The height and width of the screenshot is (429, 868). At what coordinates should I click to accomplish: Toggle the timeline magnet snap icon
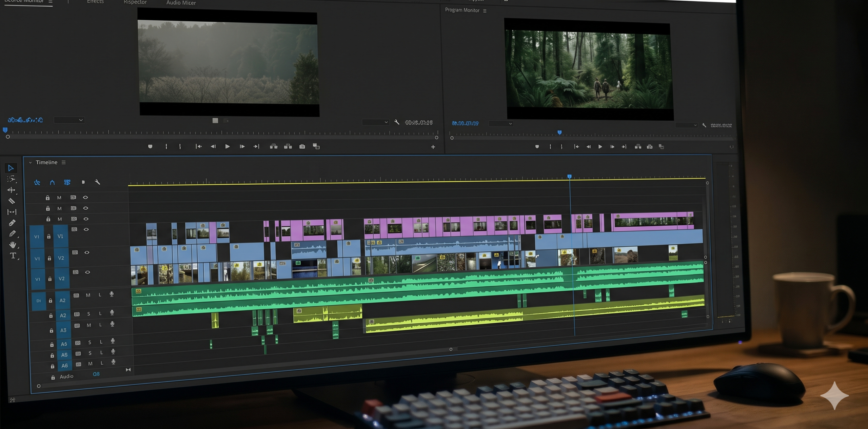click(52, 183)
